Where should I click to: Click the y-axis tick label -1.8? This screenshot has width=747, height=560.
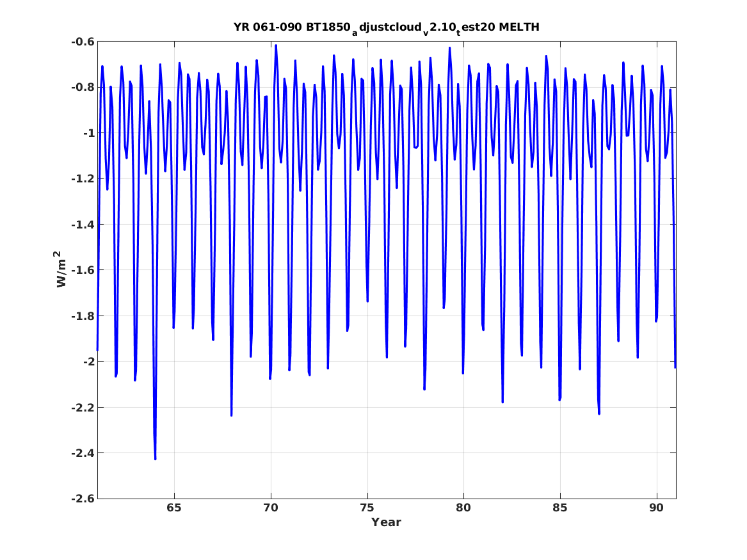(83, 316)
